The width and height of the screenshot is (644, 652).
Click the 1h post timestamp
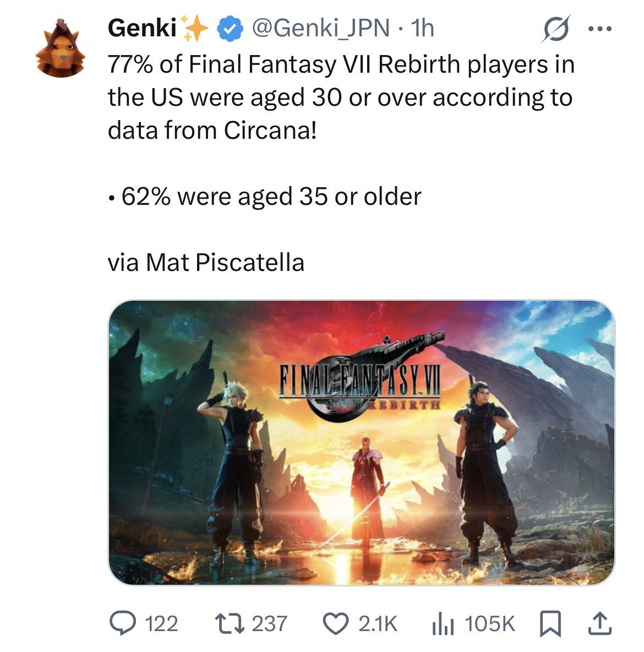422,28
